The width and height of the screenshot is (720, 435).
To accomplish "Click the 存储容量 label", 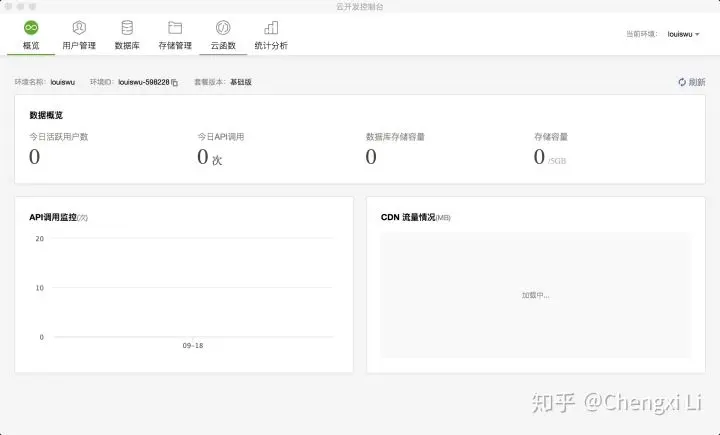I will click(551, 137).
